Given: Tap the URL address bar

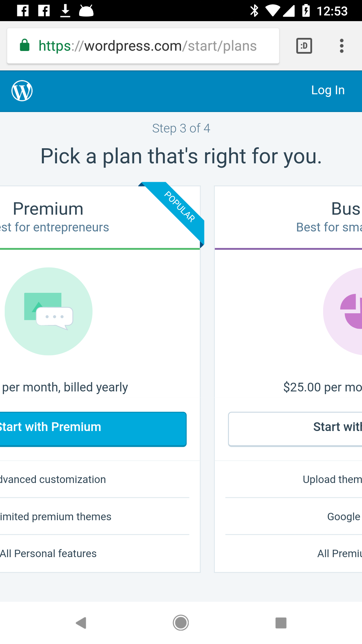Looking at the screenshot, I should [x=147, y=46].
